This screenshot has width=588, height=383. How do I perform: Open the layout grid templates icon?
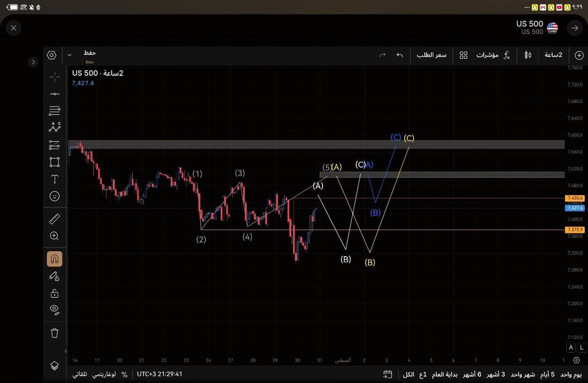pos(464,55)
